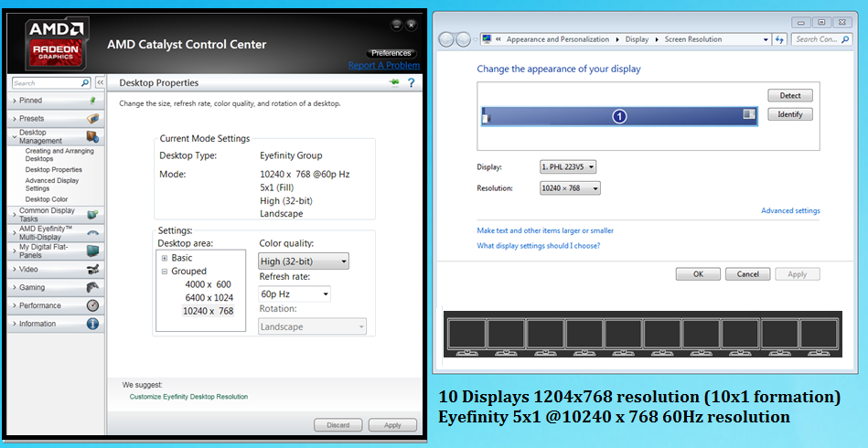Click the green pin icon beside Pinned
Viewport: 868px width, 448px height.
(92, 100)
